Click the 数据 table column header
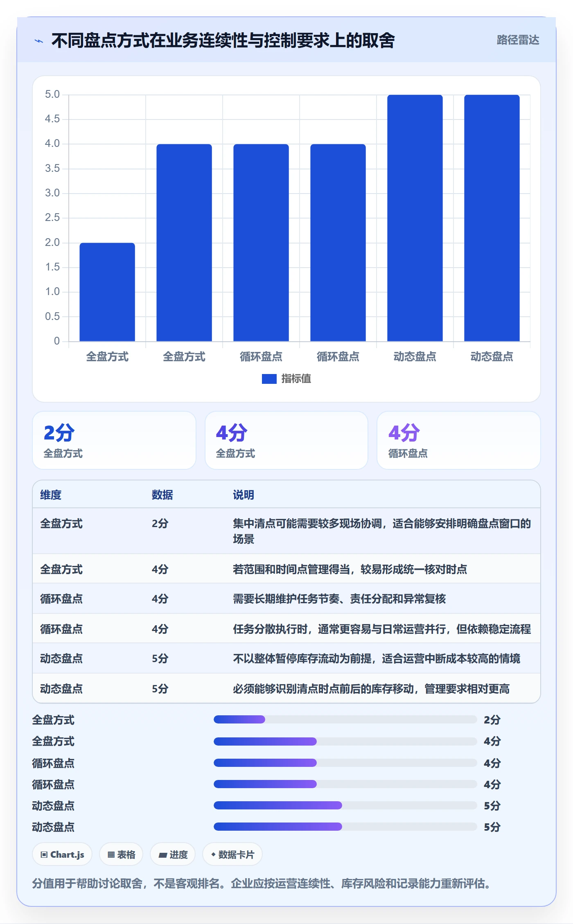This screenshot has height=924, width=573. pyautogui.click(x=162, y=495)
